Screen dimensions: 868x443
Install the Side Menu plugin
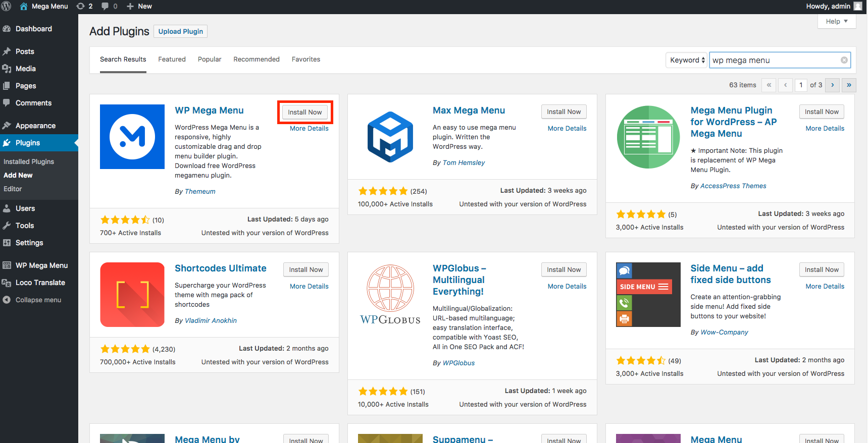(822, 269)
